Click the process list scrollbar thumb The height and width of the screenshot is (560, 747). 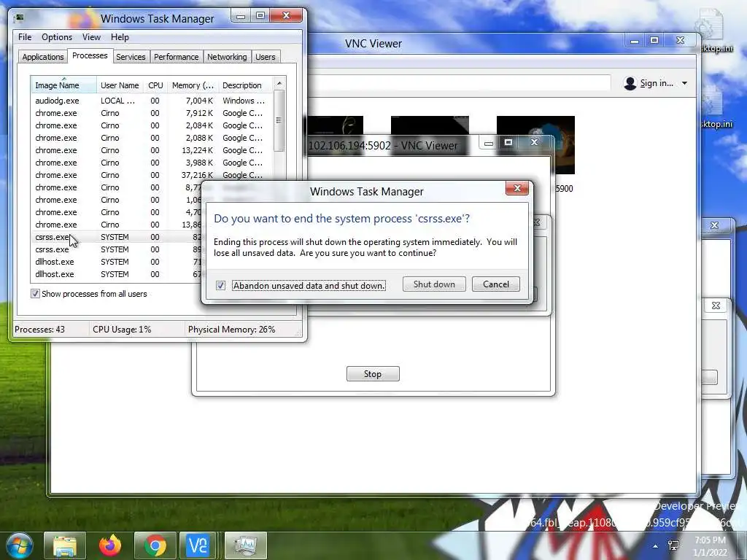[x=279, y=120]
